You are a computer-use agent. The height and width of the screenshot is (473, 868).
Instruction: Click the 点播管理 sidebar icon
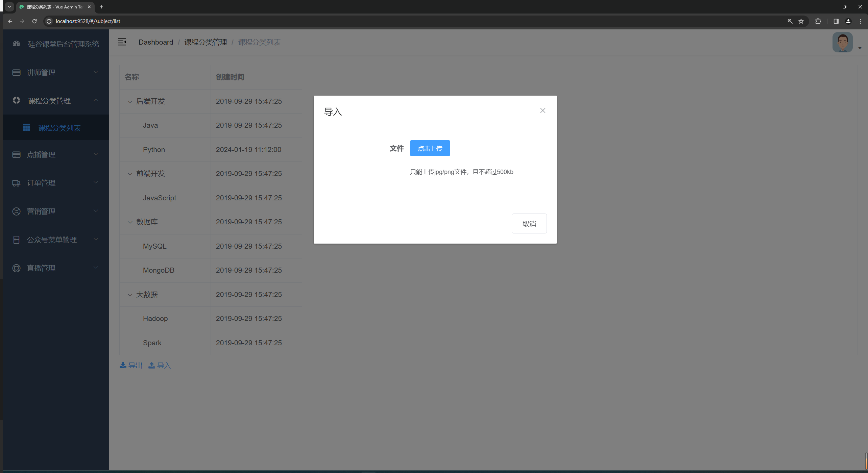(16, 154)
